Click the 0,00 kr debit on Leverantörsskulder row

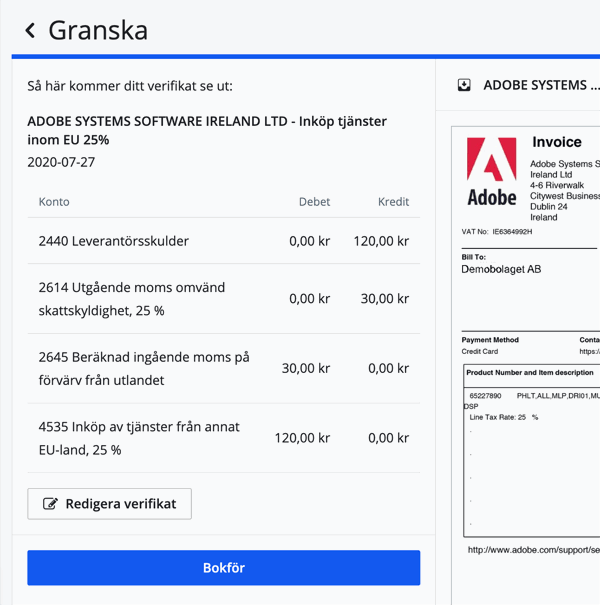click(309, 241)
